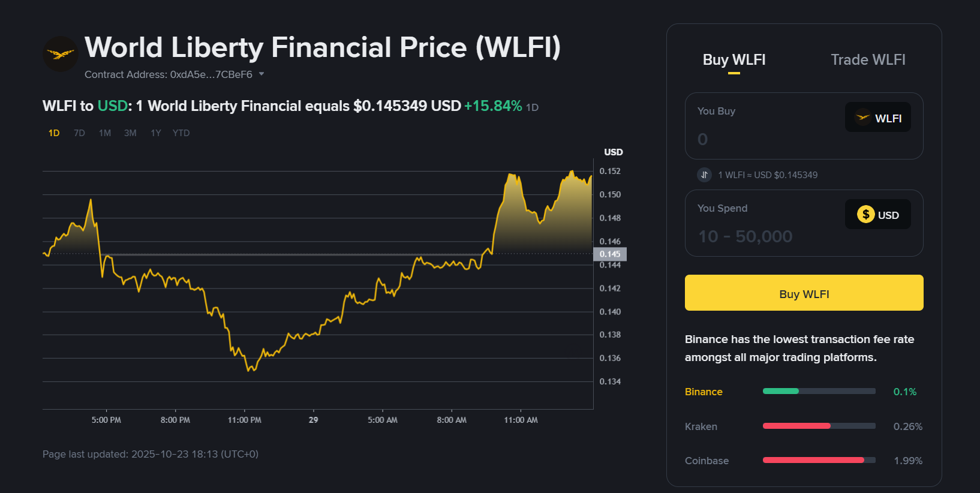Click the 0.134 price axis label
The height and width of the screenshot is (493, 980).
click(610, 381)
